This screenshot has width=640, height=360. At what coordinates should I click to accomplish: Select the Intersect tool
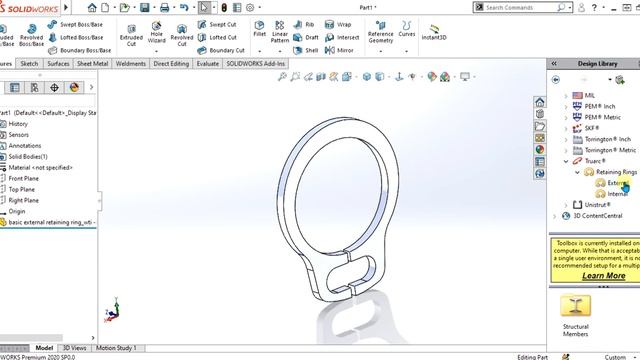click(x=342, y=38)
